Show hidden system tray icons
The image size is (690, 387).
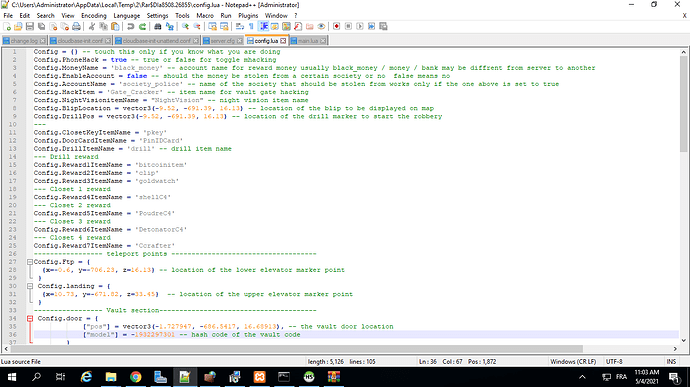[x=582, y=377]
